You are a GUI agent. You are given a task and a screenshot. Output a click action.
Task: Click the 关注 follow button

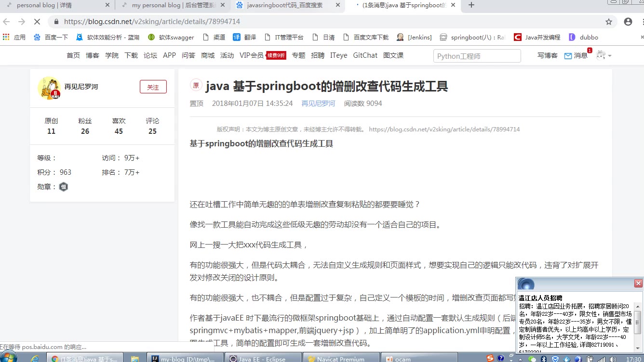click(153, 87)
